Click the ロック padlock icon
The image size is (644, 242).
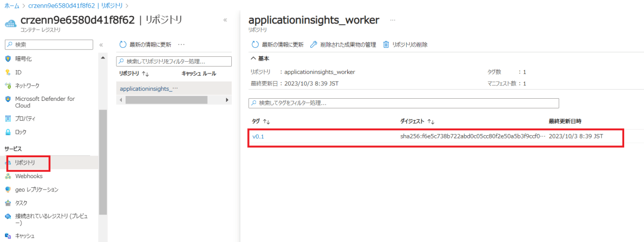coord(8,132)
